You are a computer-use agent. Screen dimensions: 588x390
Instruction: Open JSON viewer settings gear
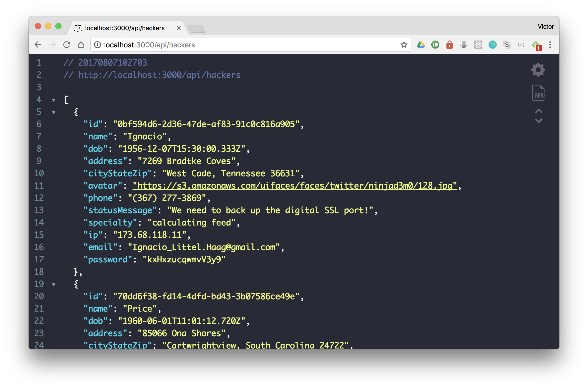tap(538, 70)
